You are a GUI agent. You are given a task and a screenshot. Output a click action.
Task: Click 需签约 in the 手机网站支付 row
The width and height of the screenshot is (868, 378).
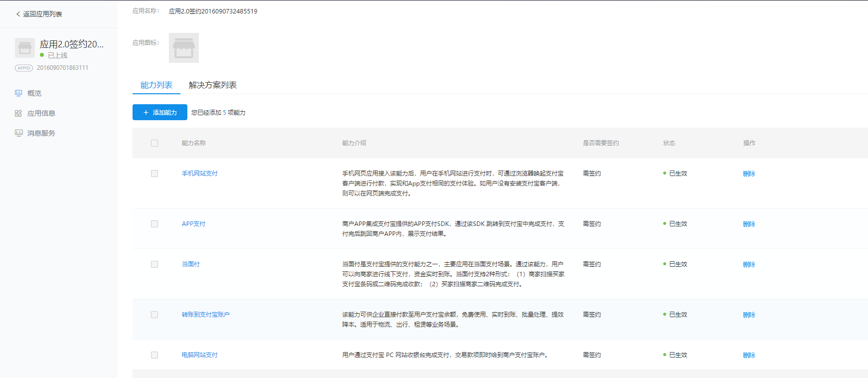click(x=592, y=174)
